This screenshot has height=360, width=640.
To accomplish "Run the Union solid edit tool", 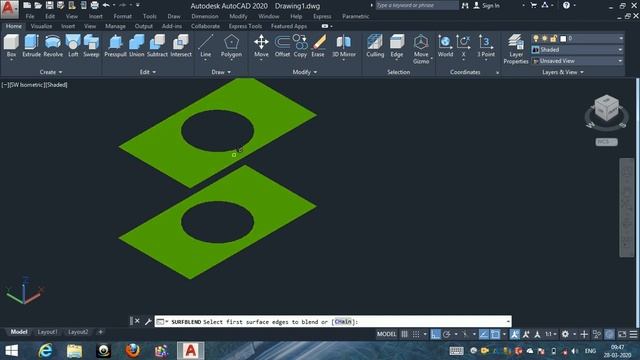I will 136,45.
